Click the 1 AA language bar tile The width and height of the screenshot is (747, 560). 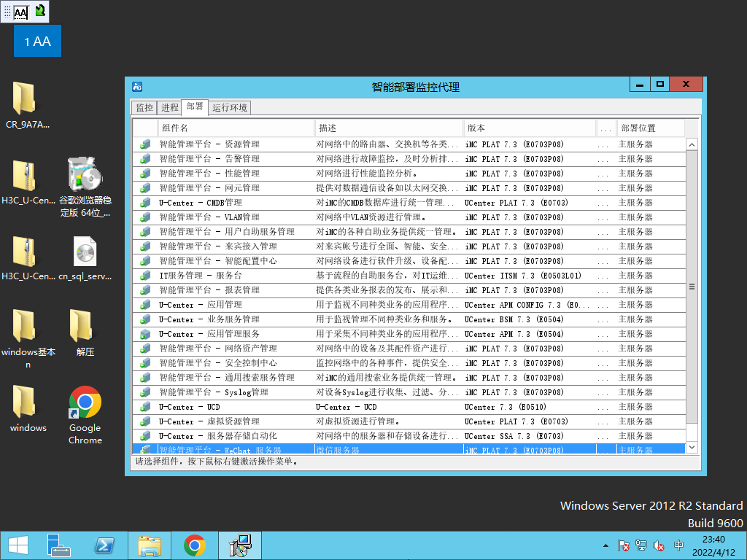[38, 41]
